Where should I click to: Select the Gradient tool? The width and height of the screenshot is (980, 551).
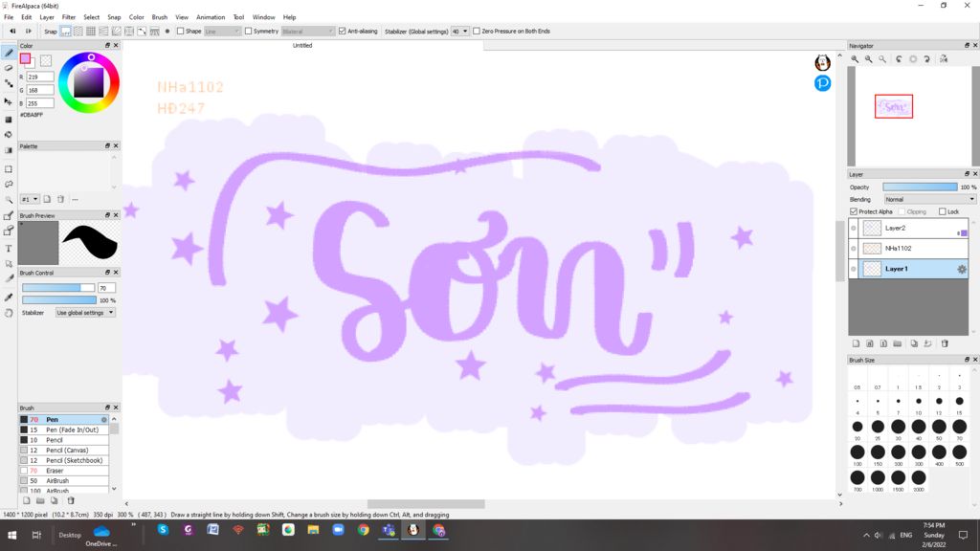click(x=9, y=150)
